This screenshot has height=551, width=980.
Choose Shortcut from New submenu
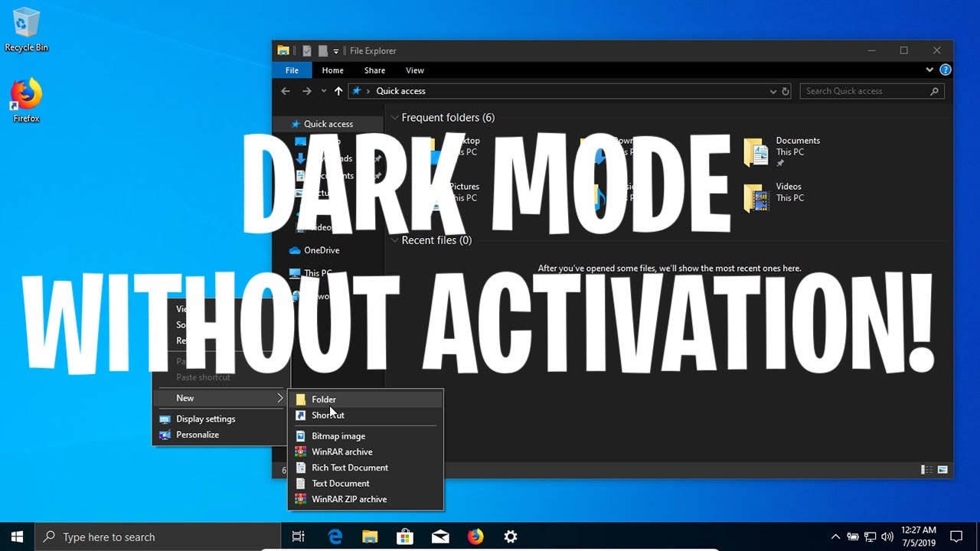pos(366,416)
